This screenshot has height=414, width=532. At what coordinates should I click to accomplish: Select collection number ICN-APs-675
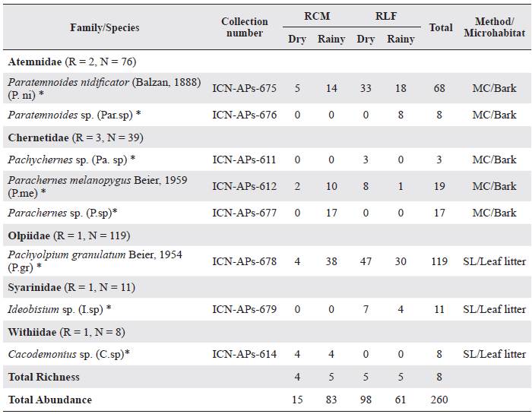(244, 87)
